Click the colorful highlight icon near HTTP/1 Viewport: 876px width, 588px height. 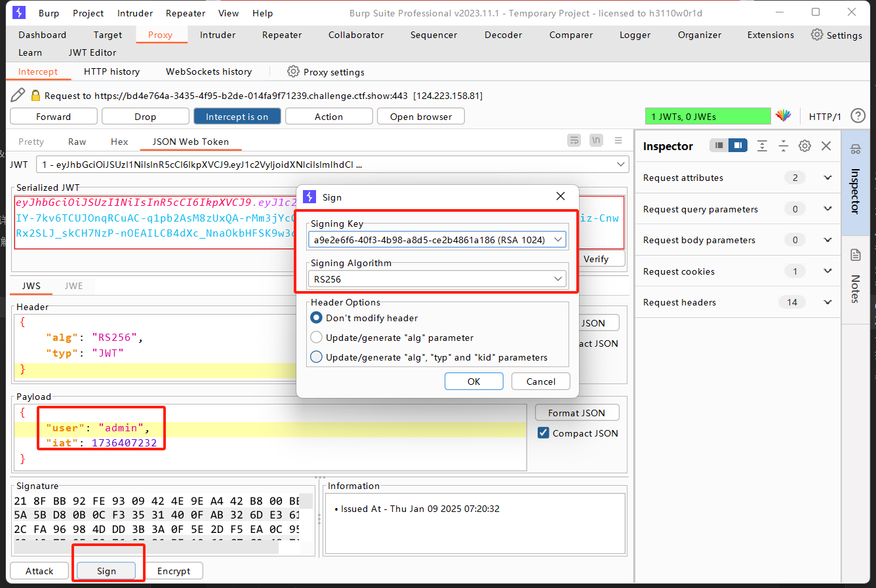coord(784,116)
